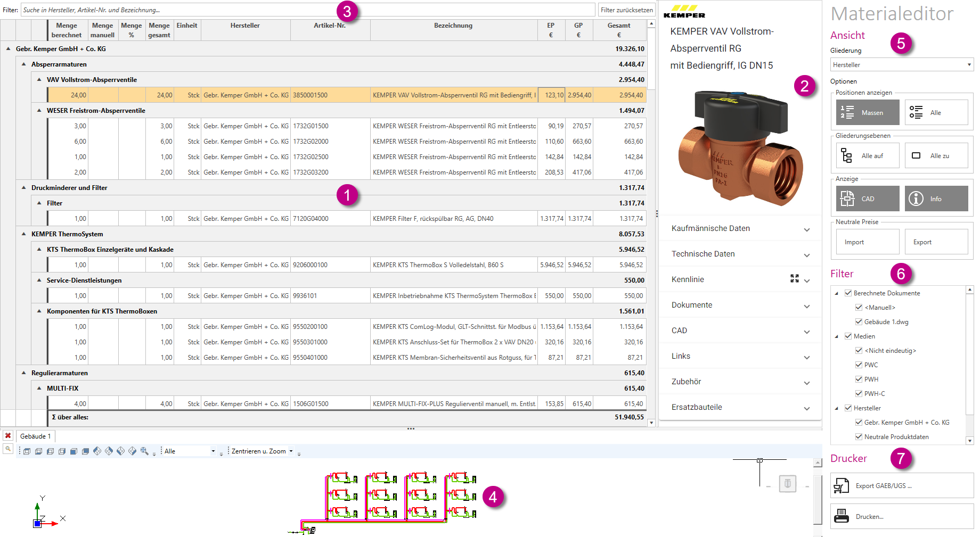Close the drawing panel with the red X
The width and height of the screenshot is (980, 537).
click(x=8, y=436)
